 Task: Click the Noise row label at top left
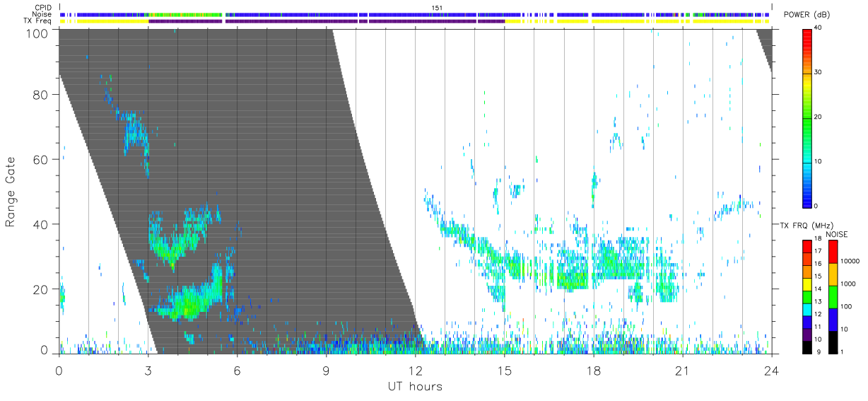coord(43,14)
